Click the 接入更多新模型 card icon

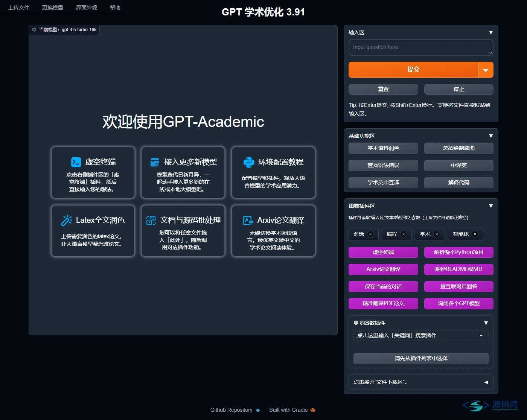tap(155, 162)
